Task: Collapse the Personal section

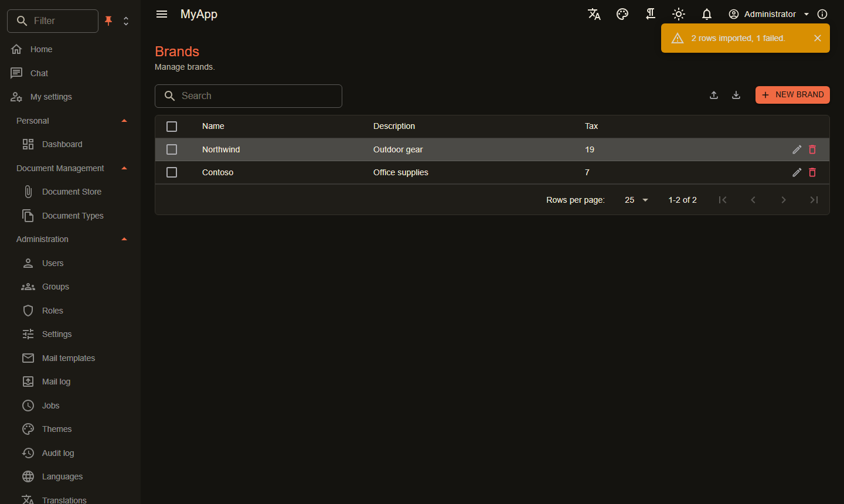Action: [70, 121]
